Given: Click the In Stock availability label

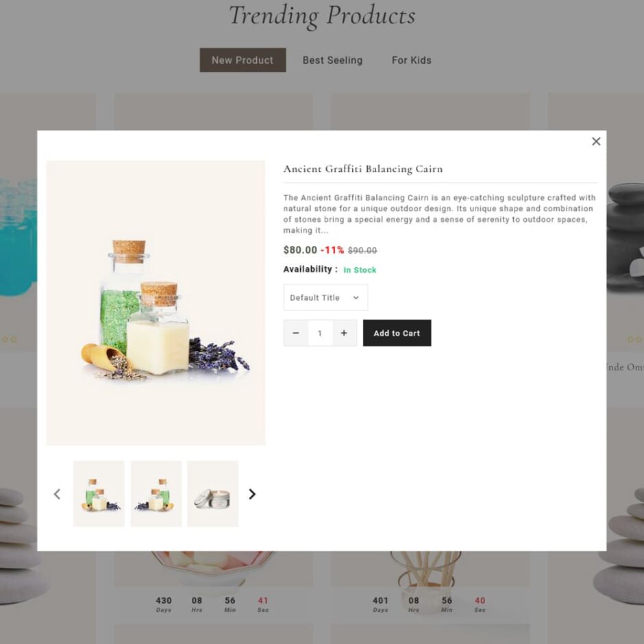Looking at the screenshot, I should click(x=360, y=270).
